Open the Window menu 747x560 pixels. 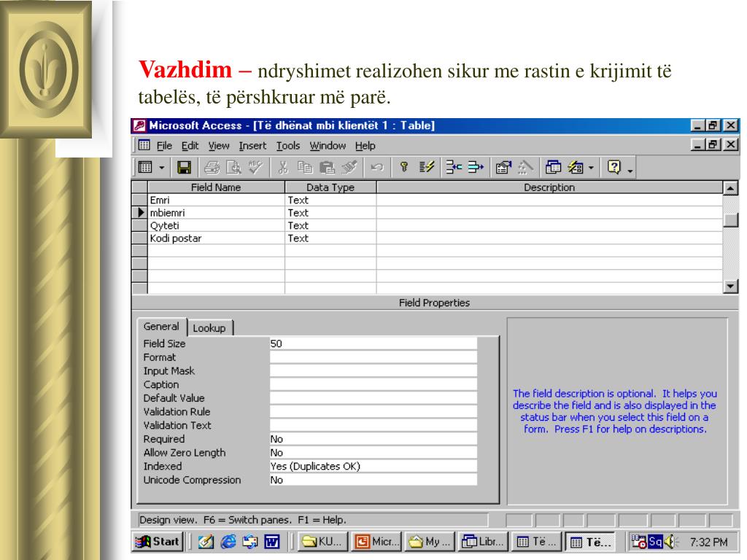pos(328,146)
